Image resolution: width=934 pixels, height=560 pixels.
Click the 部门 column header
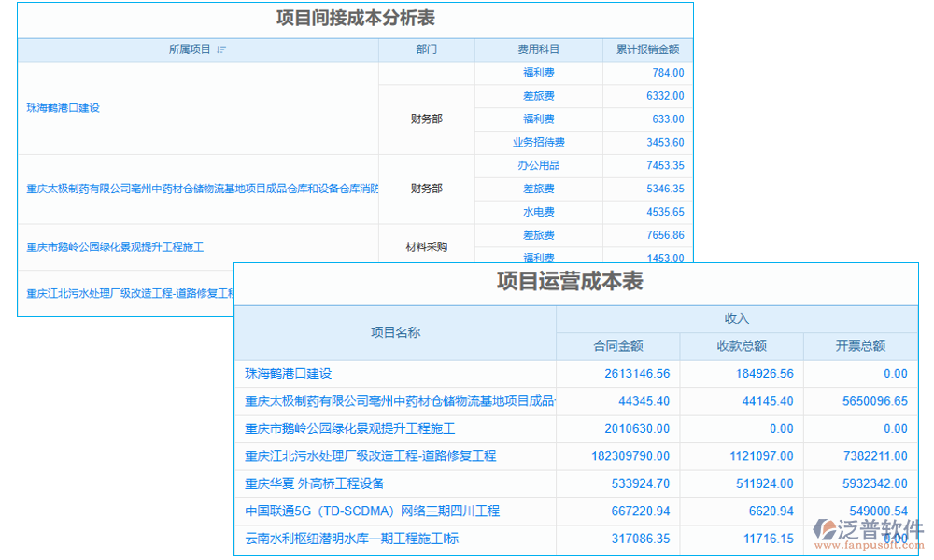[x=426, y=49]
